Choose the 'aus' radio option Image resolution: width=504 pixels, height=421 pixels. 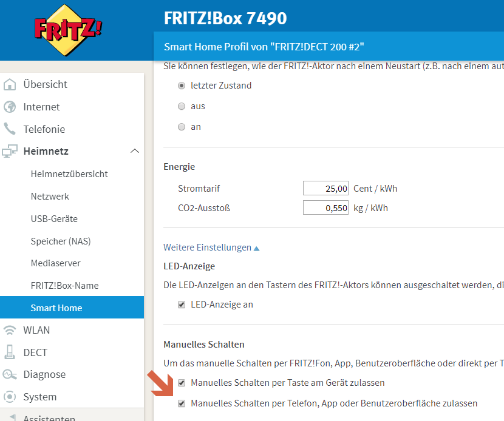pos(182,106)
